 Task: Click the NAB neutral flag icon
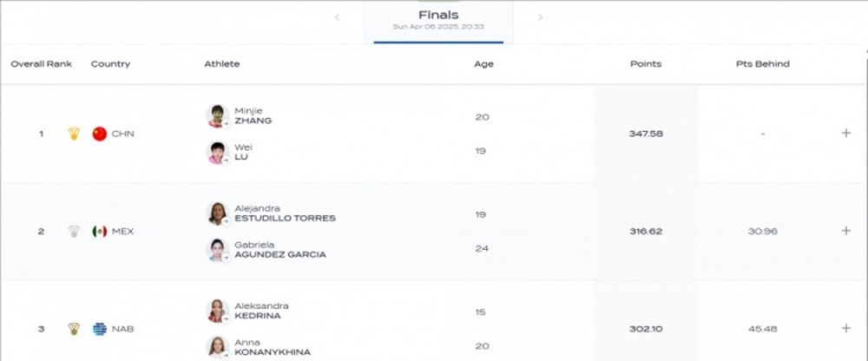[100, 329]
